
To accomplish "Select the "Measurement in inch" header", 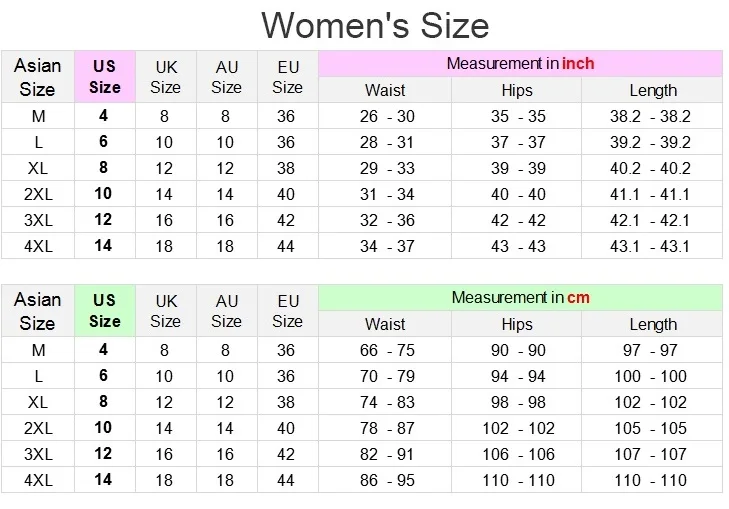I will click(520, 64).
